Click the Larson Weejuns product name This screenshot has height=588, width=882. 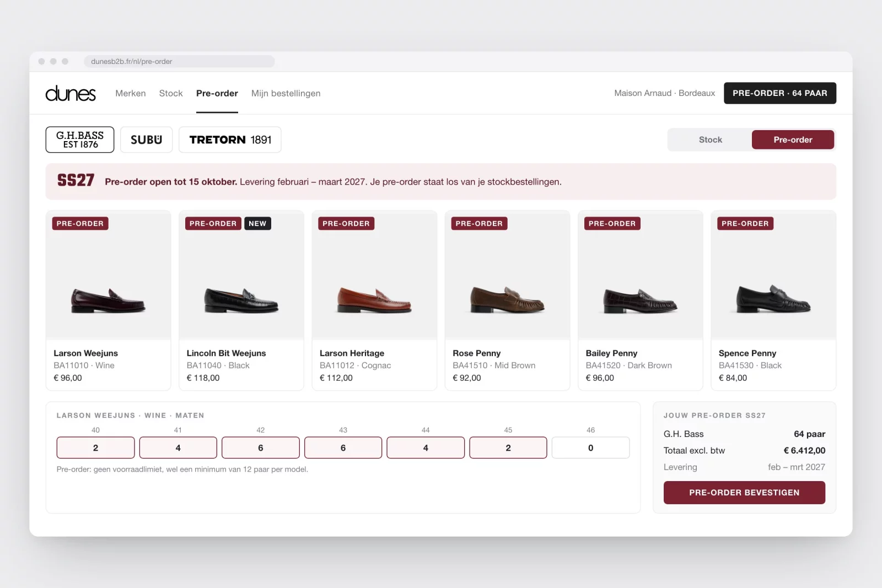[x=85, y=353]
